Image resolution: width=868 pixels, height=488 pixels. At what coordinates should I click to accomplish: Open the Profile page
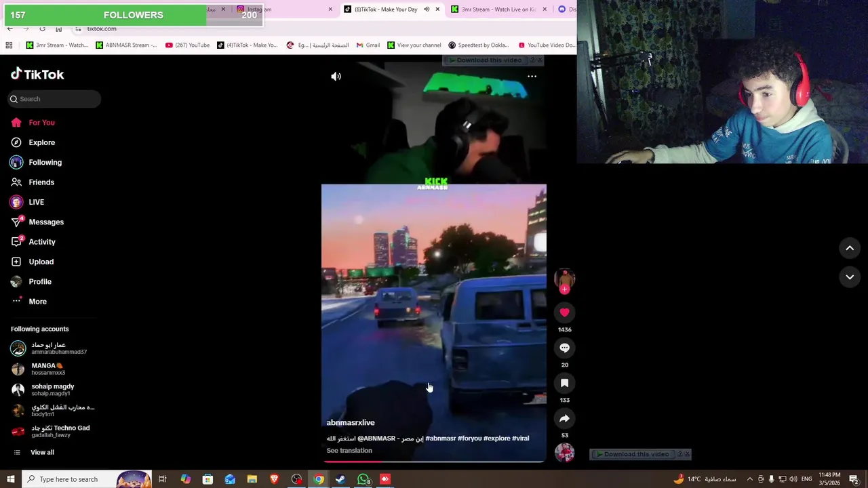point(31,281)
